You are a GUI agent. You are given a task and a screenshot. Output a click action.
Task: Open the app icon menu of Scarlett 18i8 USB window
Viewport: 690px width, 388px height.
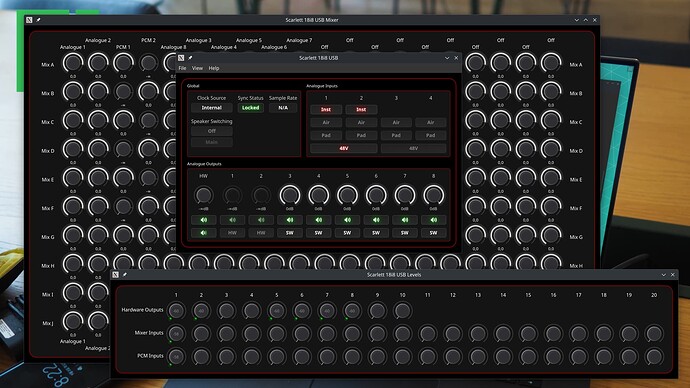point(181,58)
